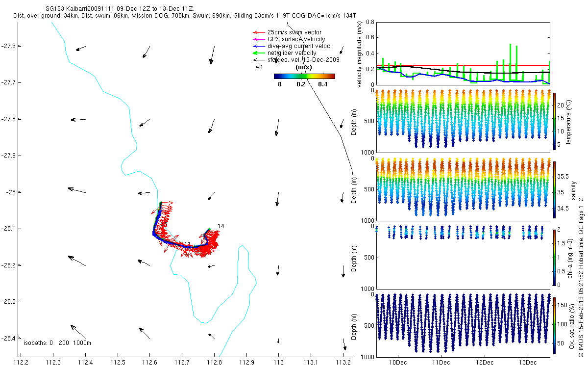The height and width of the screenshot is (368, 588).
Task: Click the 'salinity' colorbar label
Action: pos(573,189)
